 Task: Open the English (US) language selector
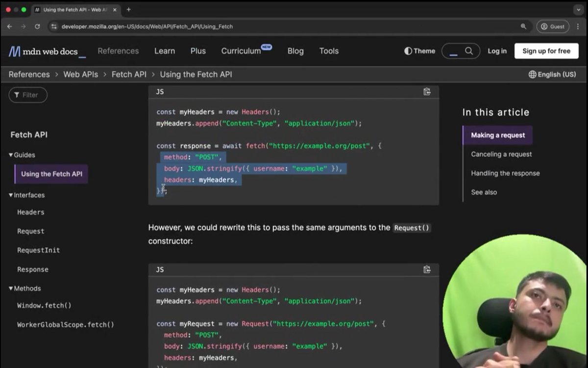552,75
